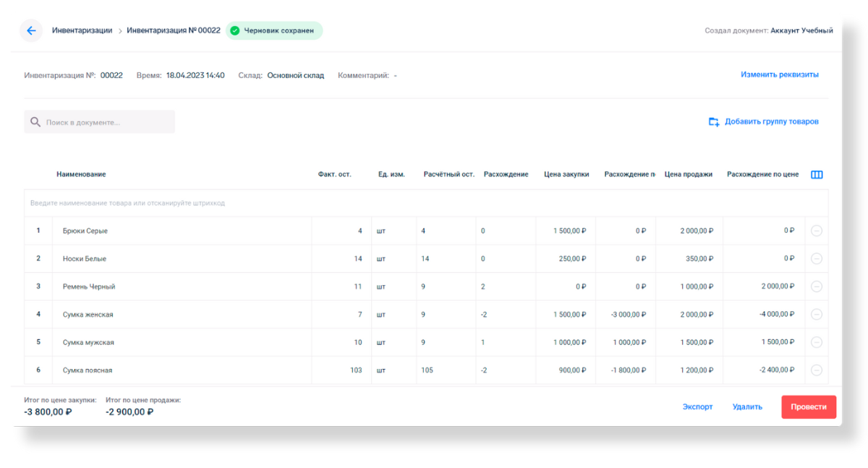Select the Ремень Черный product name
868x468 pixels.
coord(89,286)
